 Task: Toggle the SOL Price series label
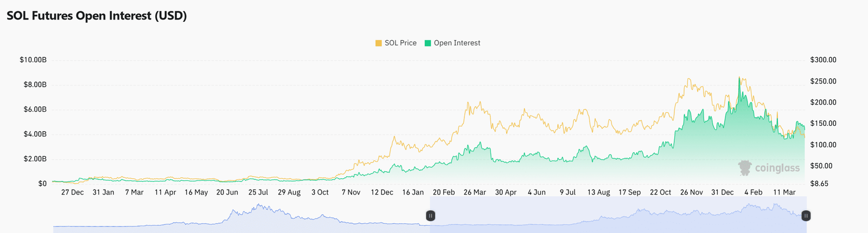(x=400, y=43)
